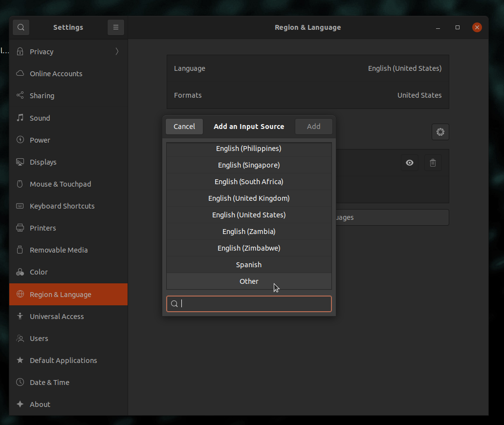Image resolution: width=504 pixels, height=425 pixels.
Task: Expand the Other input sources row
Action: click(x=249, y=281)
